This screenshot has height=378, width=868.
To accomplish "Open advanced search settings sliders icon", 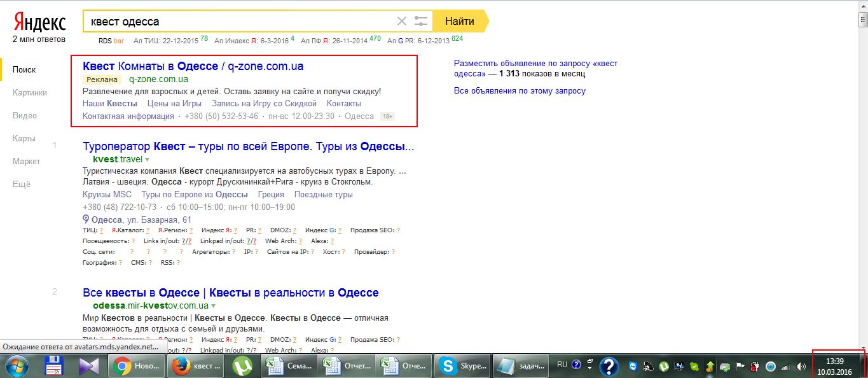I will pos(421,21).
